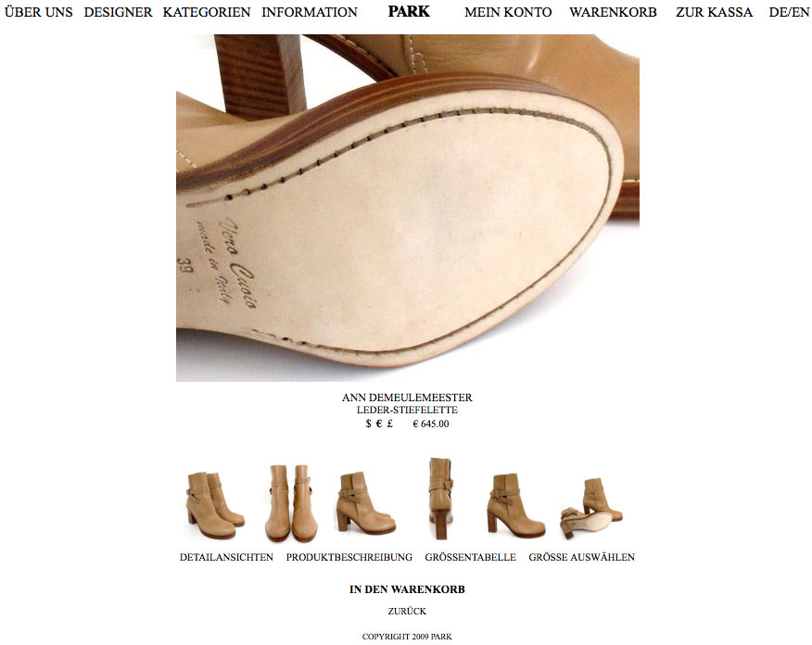Select the euro currency symbol
The width and height of the screenshot is (812, 645).
pos(379,424)
